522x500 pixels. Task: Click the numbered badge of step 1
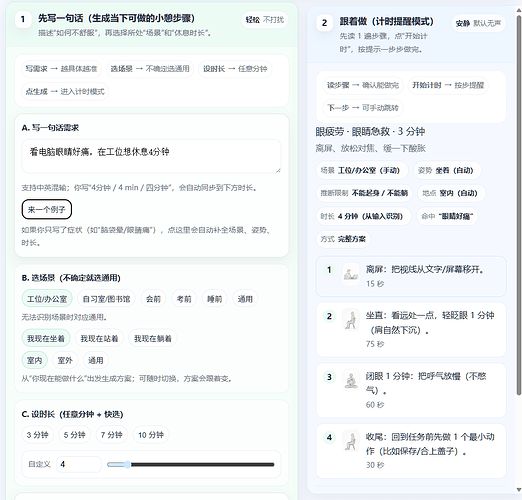[x=329, y=269]
